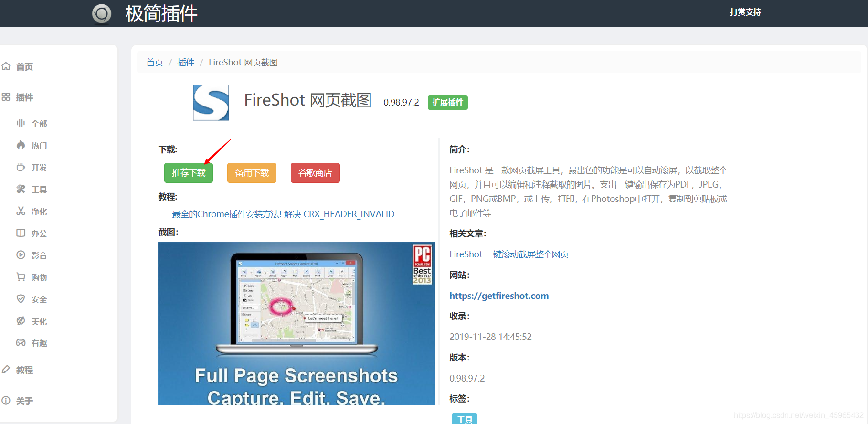Click the version number 0.98.97.2 beside title

[401, 103]
